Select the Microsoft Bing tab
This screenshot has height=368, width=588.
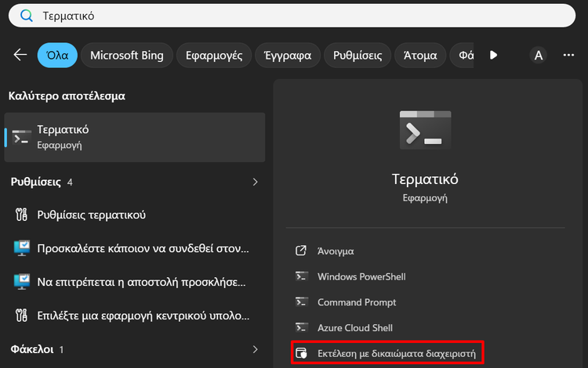[127, 55]
